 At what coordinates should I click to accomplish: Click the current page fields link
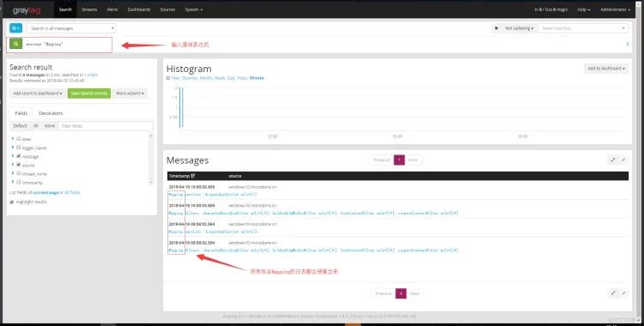(x=46, y=192)
